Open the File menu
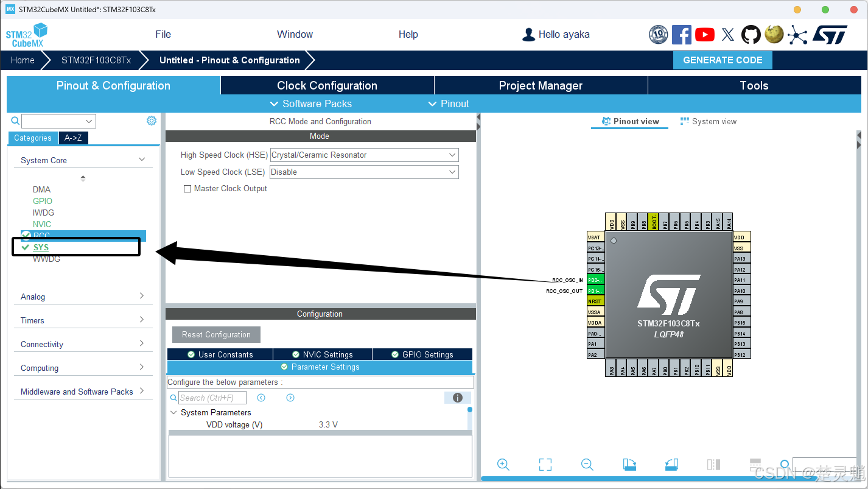The image size is (868, 489). (163, 35)
